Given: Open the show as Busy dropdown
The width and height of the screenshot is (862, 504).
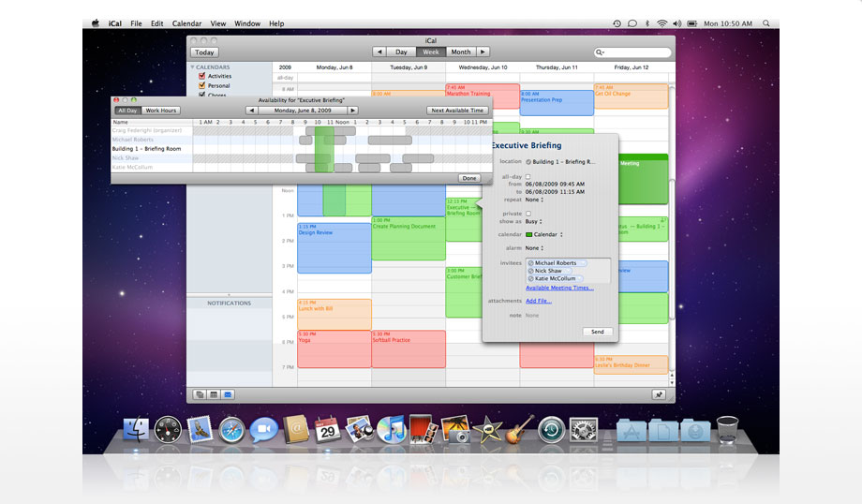Looking at the screenshot, I should 534,221.
